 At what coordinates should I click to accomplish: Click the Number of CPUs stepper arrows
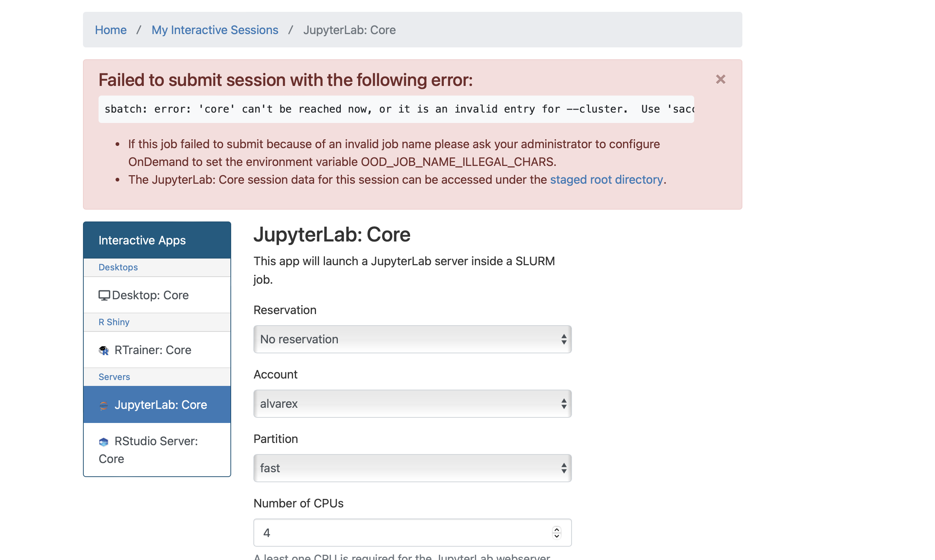click(x=556, y=533)
